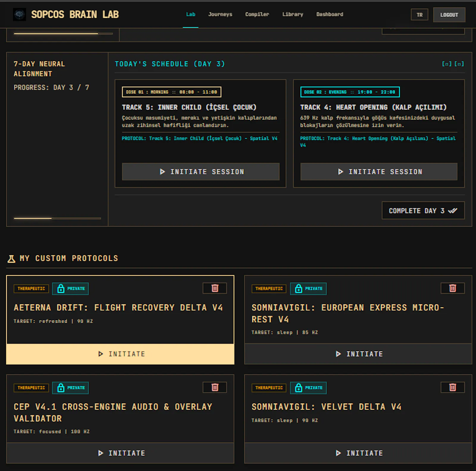Click Therapeutic tag on European Express card
The height and width of the screenshot is (471, 476).
pos(269,289)
